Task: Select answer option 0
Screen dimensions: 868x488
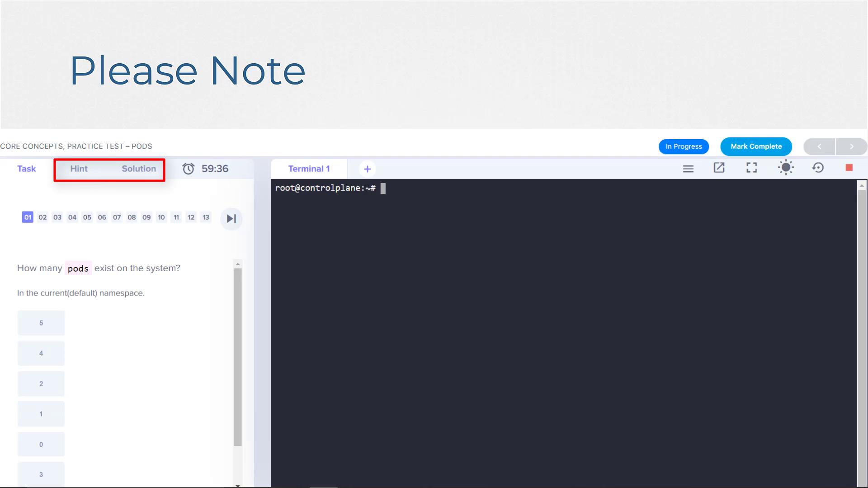Action: tap(41, 444)
